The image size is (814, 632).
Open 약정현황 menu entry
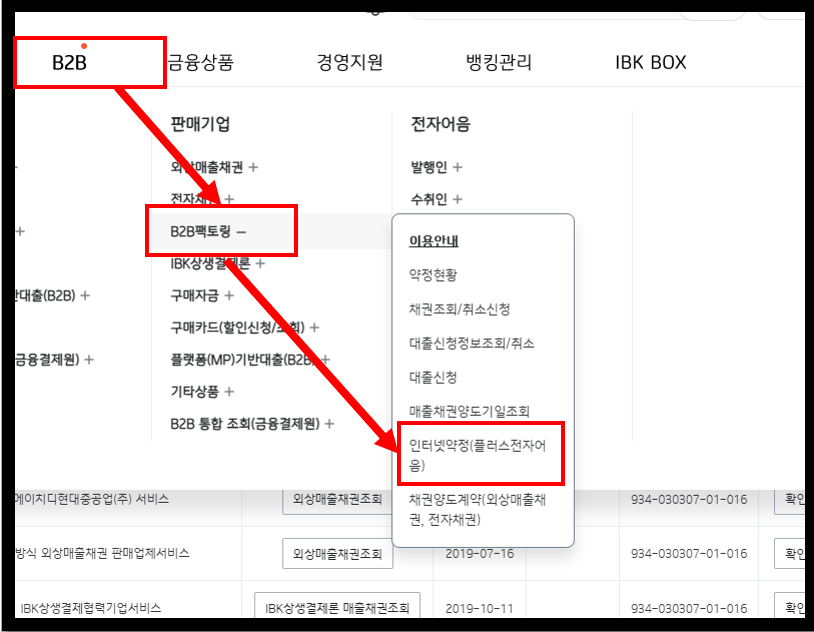(433, 275)
